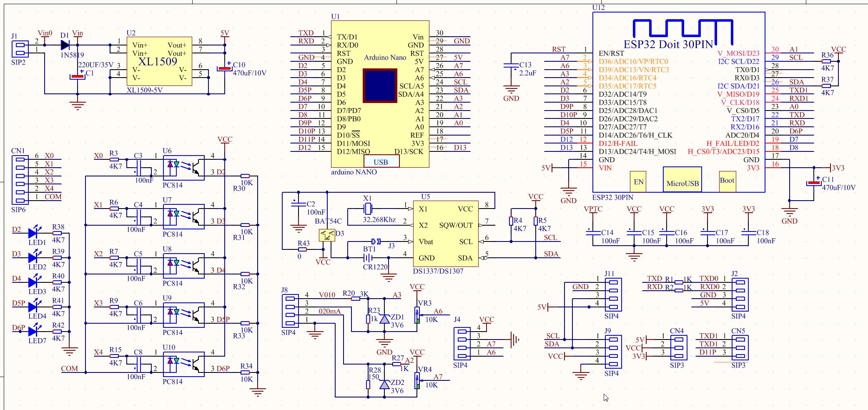The height and width of the screenshot is (410, 868).
Task: Click resistor R20 3K on V010 line
Action: point(356,299)
